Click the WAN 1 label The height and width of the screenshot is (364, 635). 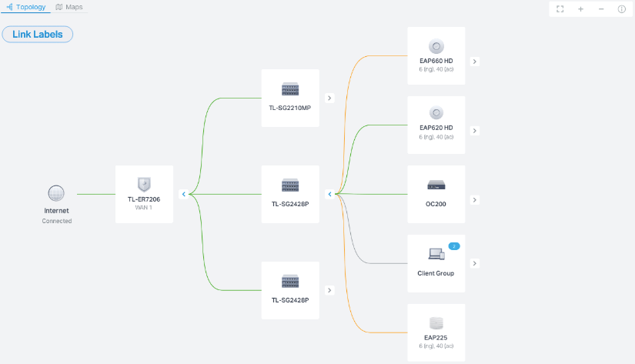(143, 208)
